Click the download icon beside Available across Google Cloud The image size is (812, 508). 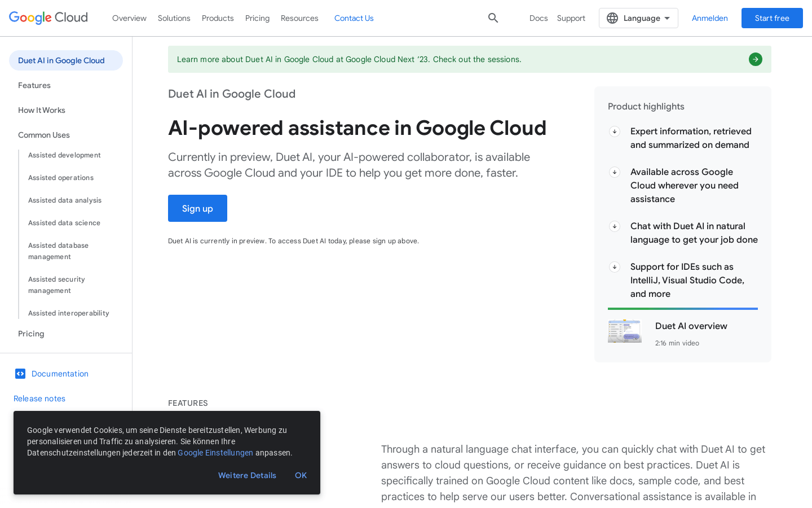point(615,172)
